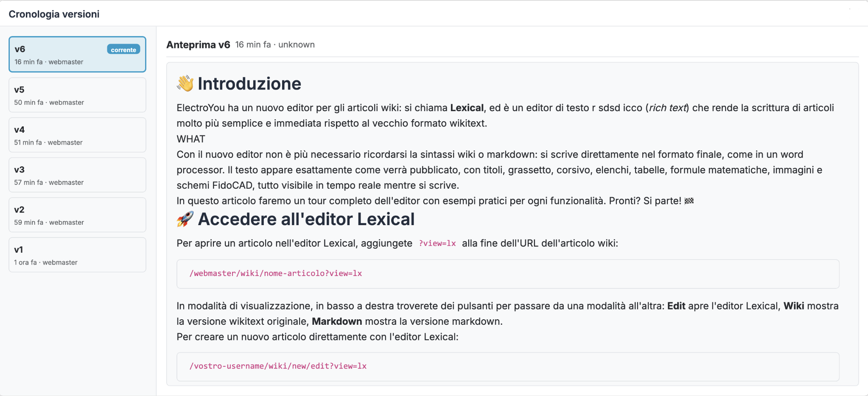Click the Introduzione heading
The image size is (868, 396).
tap(249, 84)
